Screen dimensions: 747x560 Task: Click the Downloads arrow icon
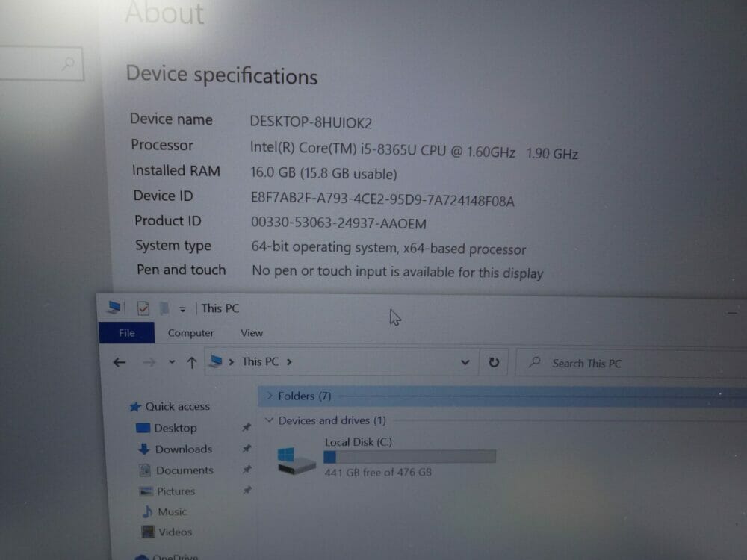(144, 449)
